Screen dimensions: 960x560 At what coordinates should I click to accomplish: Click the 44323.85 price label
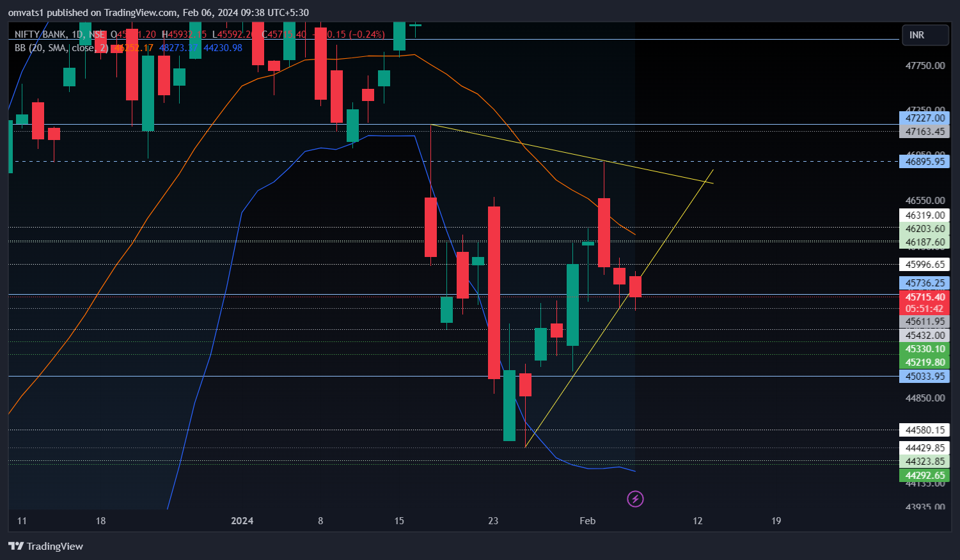924,462
